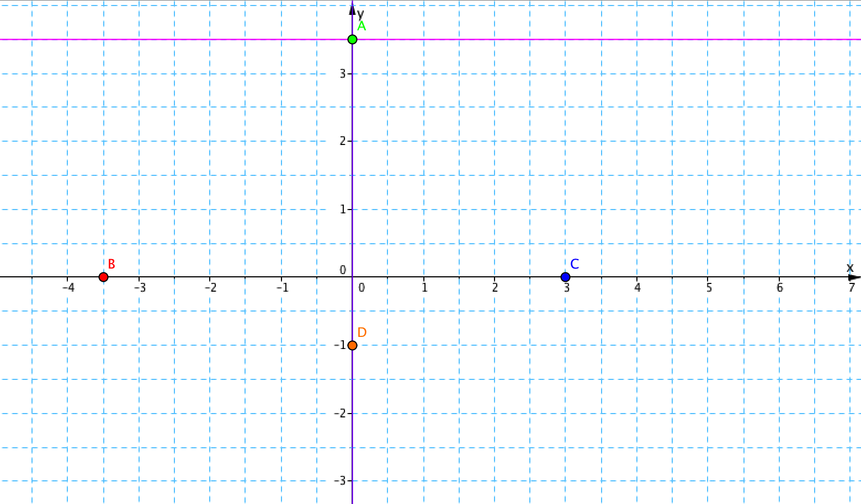Click tick label -3 on the y-axis
The height and width of the screenshot is (504, 861).
(341, 481)
